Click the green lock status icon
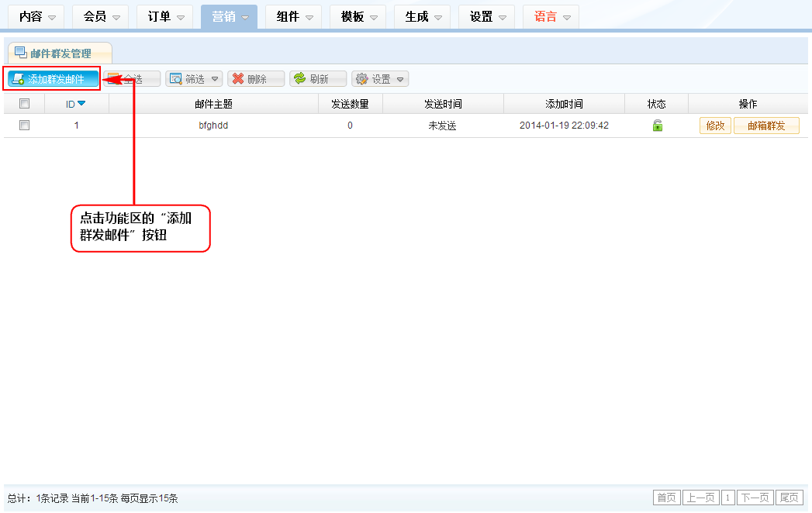Viewport: 812px width, 513px height. coord(657,126)
